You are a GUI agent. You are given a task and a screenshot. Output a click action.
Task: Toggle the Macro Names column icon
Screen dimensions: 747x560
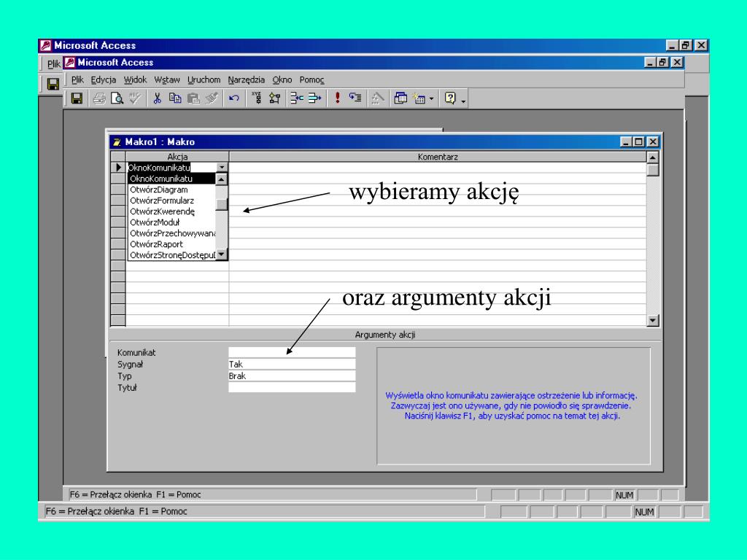click(x=256, y=98)
